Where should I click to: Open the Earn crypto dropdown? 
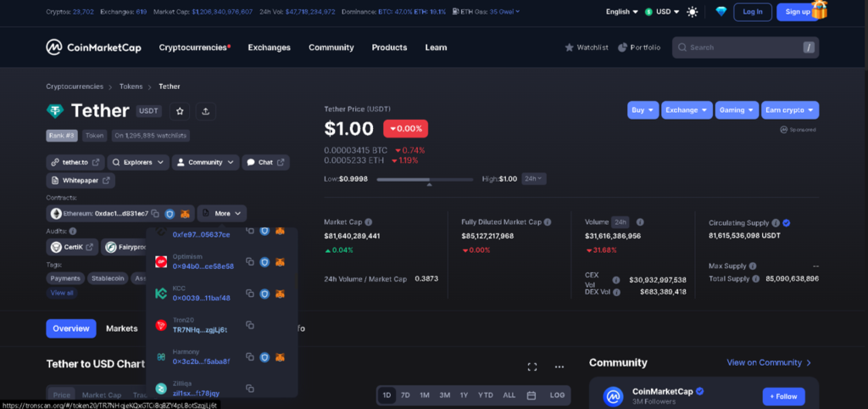click(x=790, y=110)
